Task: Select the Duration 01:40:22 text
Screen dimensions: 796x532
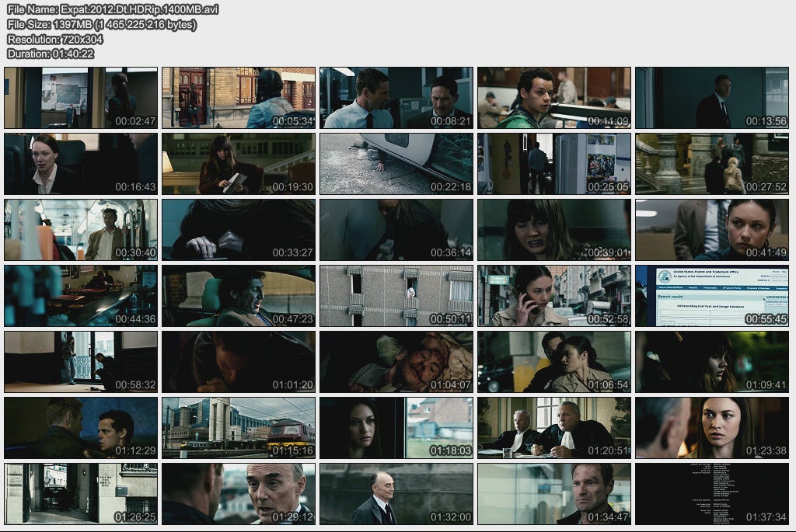Action: tap(51, 54)
